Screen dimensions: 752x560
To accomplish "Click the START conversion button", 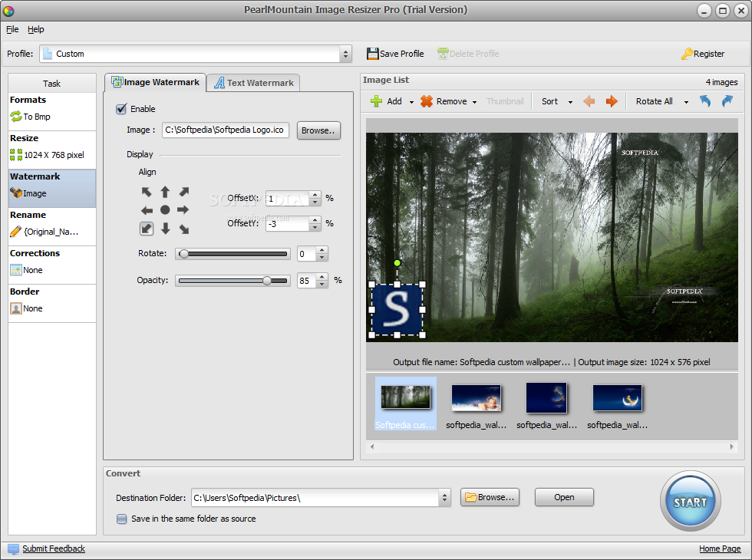I will [690, 502].
